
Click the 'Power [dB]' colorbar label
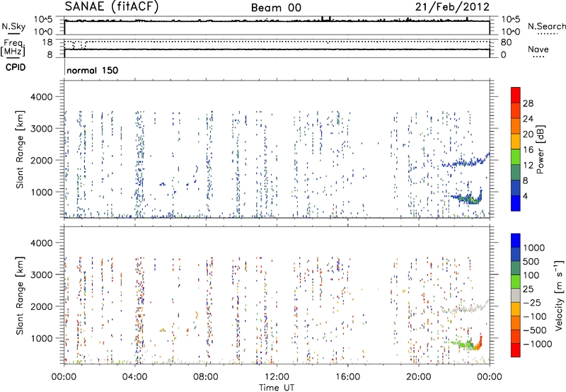tap(540, 149)
